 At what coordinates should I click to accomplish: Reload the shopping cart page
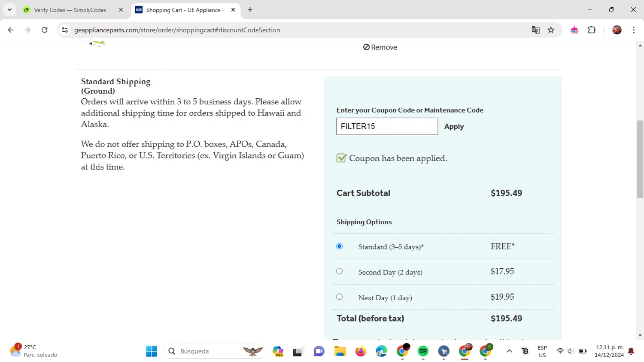[45, 30]
